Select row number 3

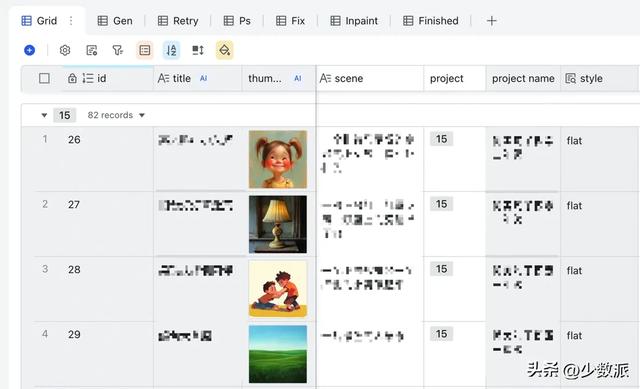point(45,269)
